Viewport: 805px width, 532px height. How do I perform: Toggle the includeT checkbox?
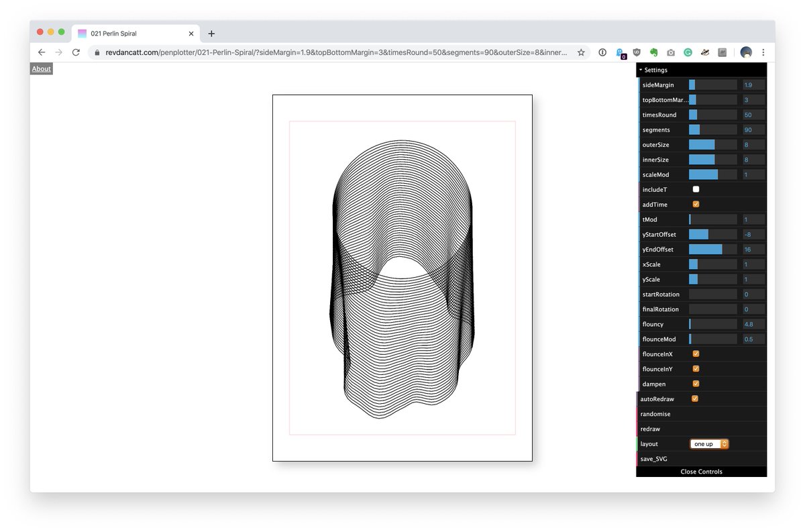click(696, 189)
